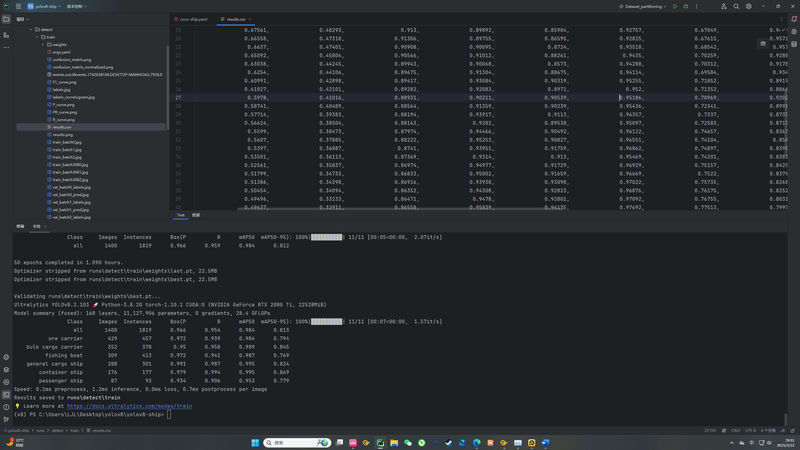
Task: Select labels_correlogram.jpg file
Action: [x=73, y=97]
